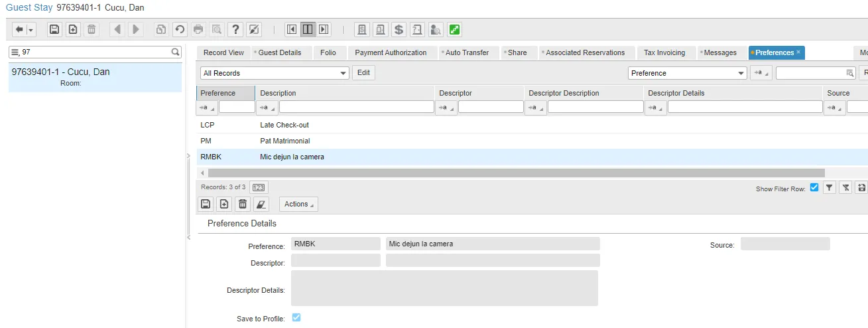The image size is (868, 328).
Task: Close the Preferences tab
Action: [x=798, y=52]
